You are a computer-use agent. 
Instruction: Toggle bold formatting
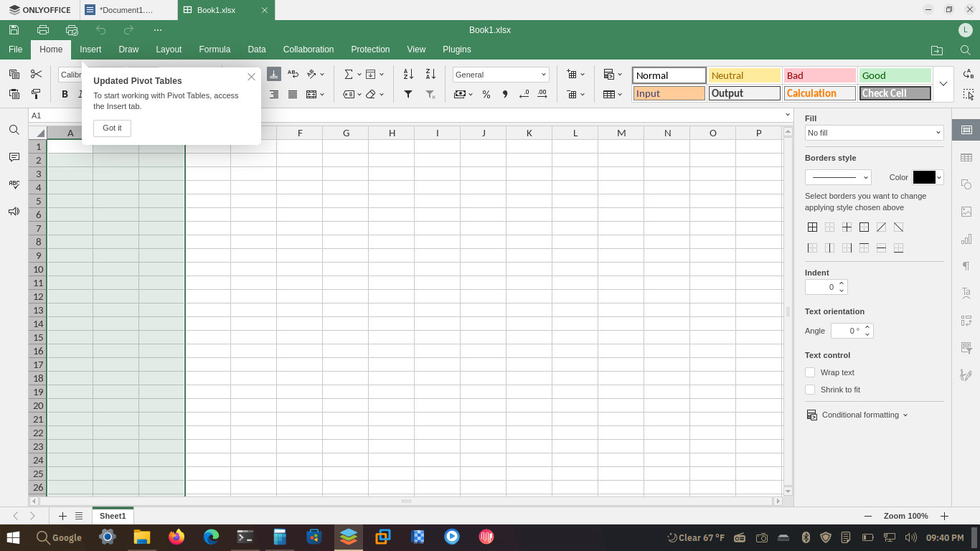[65, 94]
